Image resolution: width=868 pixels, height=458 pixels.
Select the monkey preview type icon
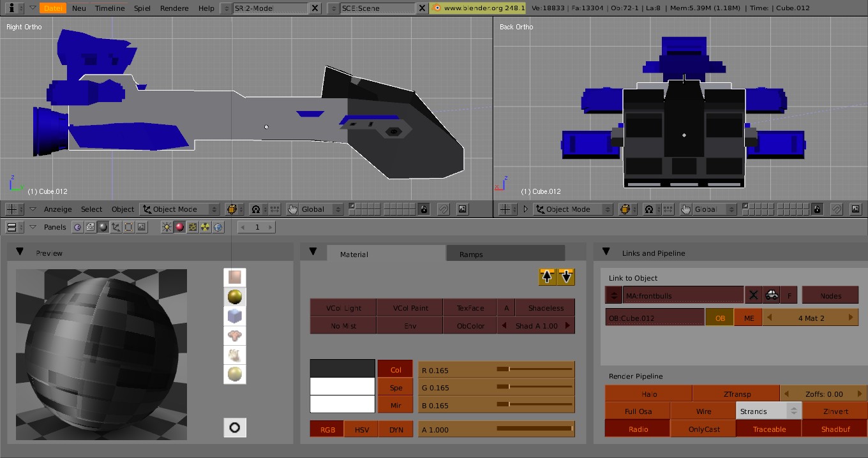tap(234, 336)
